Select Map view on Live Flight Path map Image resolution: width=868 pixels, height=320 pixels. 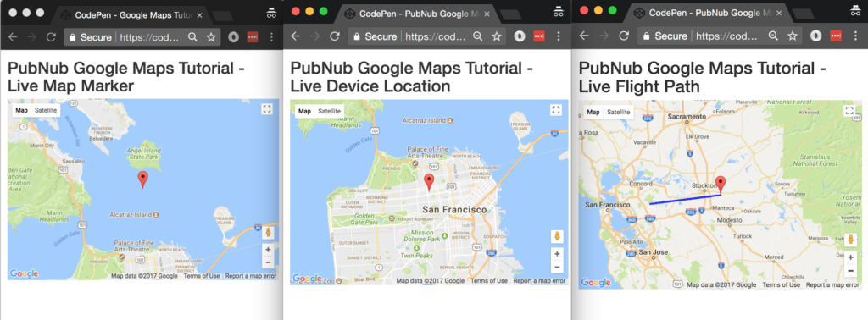[593, 113]
